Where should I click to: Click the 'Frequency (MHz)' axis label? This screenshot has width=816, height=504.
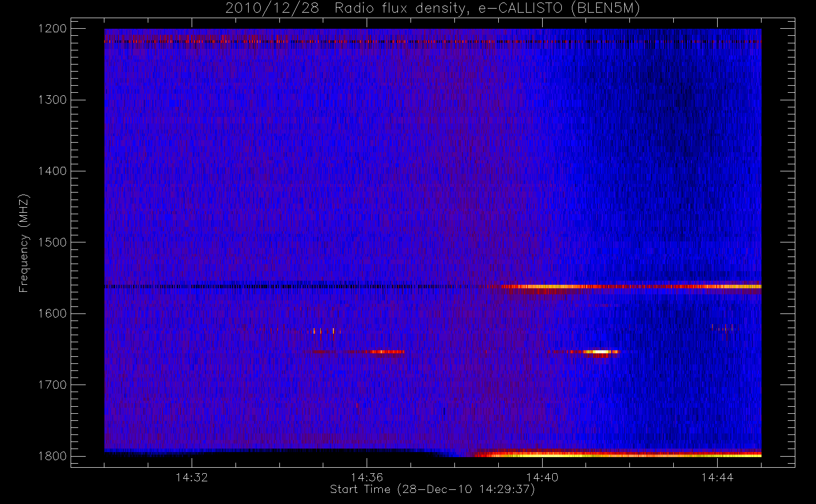point(24,243)
